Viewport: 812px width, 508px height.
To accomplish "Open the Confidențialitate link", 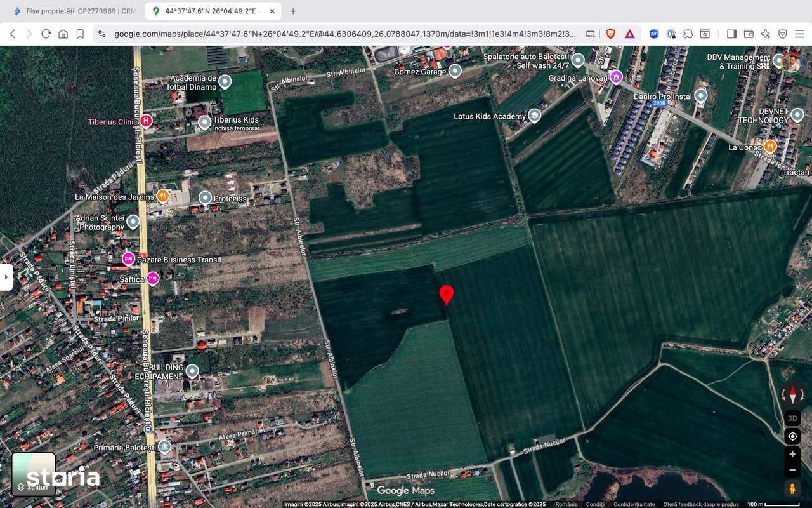I will [633, 504].
